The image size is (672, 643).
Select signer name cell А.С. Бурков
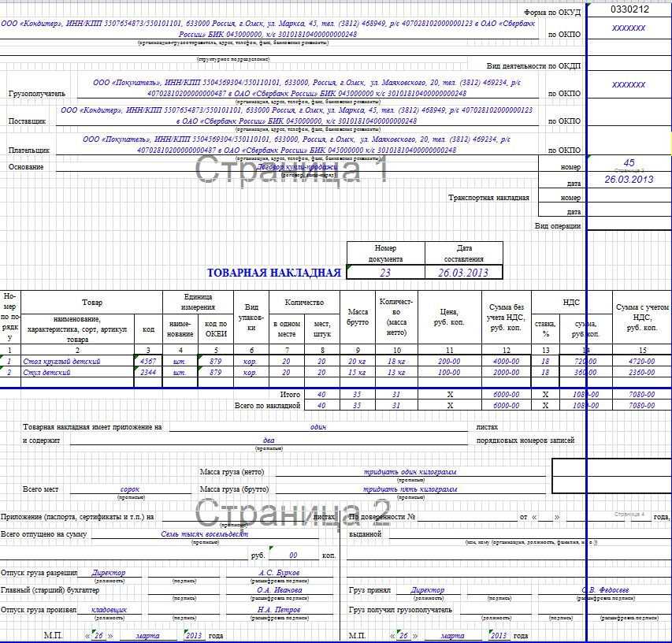click(x=279, y=573)
